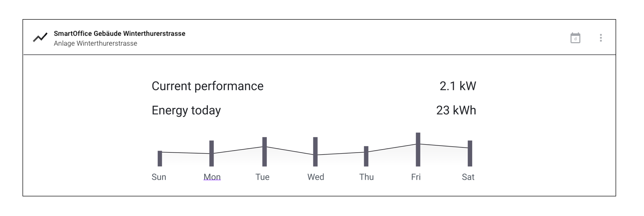This screenshot has height=216, width=644.
Task: Click the Monday bar in the chart
Action: (212, 153)
